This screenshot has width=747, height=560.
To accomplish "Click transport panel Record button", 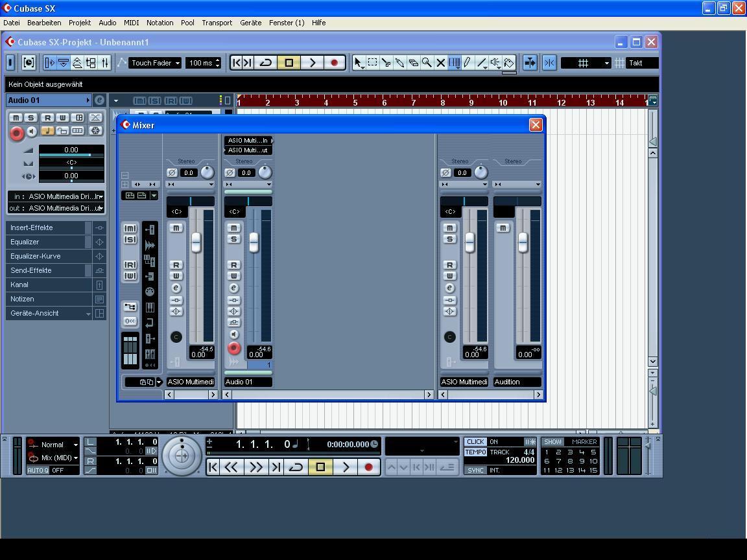I will pos(368,467).
